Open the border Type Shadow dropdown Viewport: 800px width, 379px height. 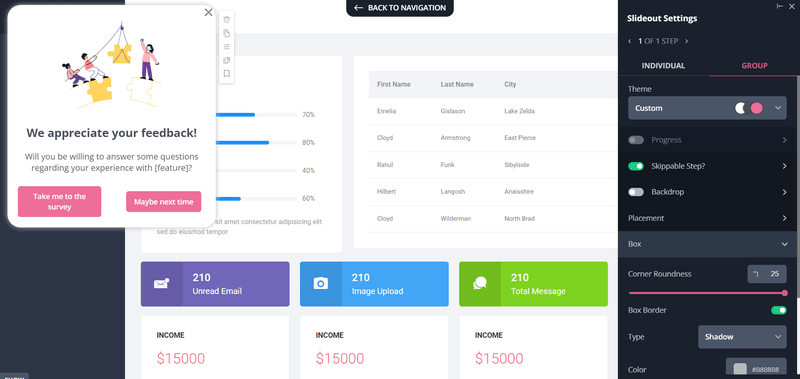(x=742, y=337)
